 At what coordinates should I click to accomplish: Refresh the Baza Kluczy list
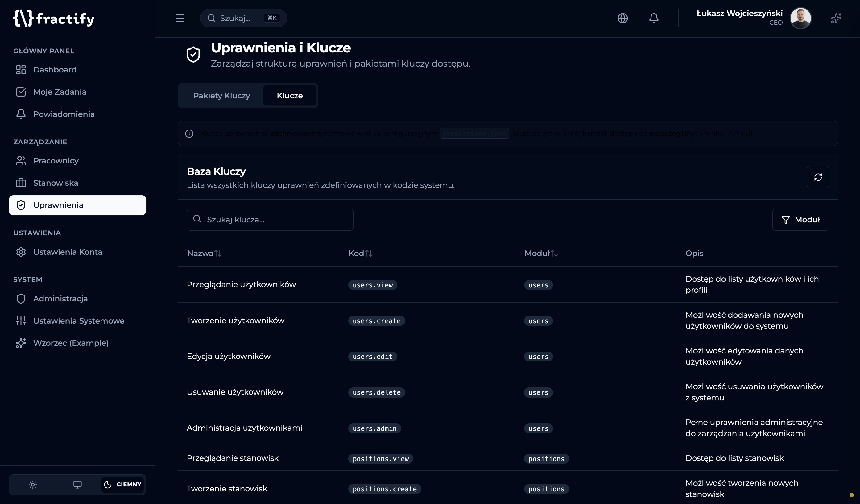[818, 177]
